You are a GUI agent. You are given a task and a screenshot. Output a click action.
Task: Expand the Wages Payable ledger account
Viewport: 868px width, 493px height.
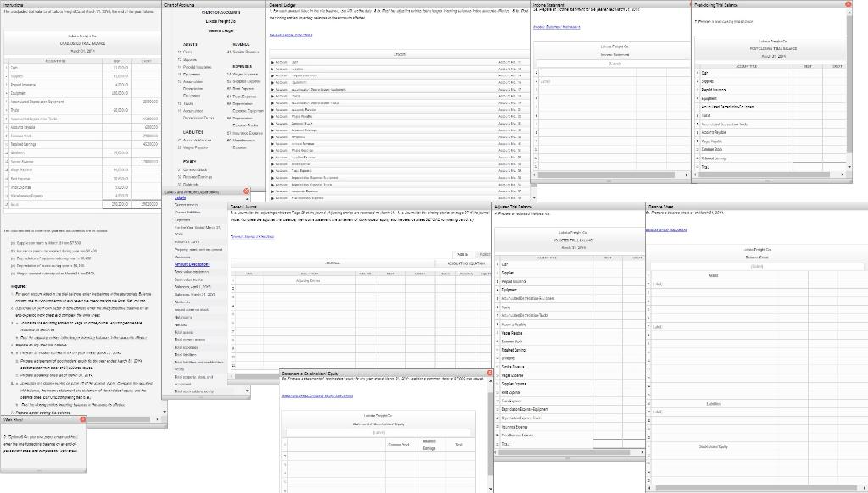pos(272,117)
